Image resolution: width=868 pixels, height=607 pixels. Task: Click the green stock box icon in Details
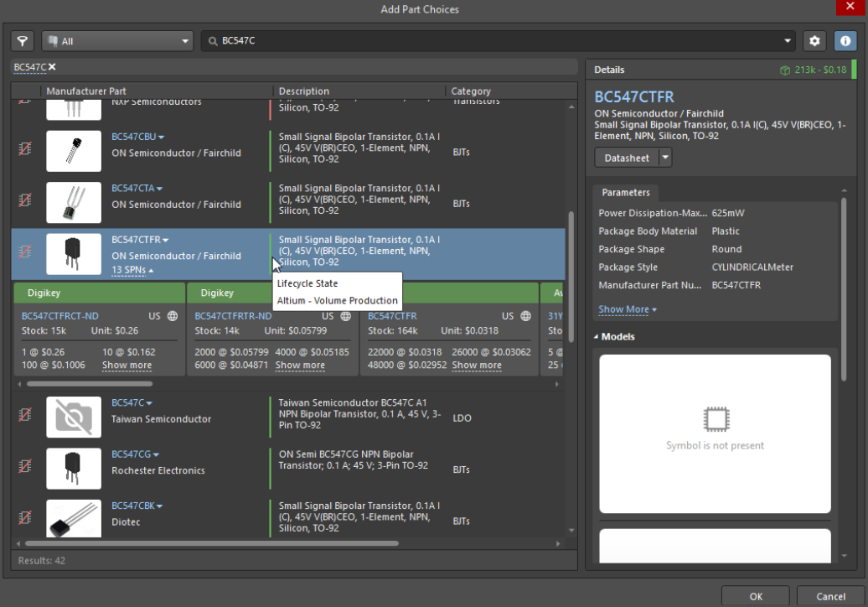click(785, 70)
